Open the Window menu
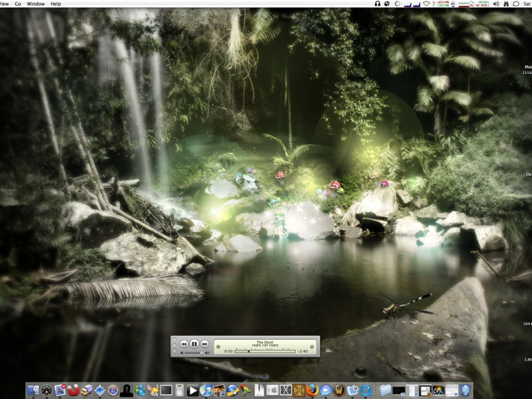Viewport: 532px width, 399px height. pyautogui.click(x=36, y=3)
